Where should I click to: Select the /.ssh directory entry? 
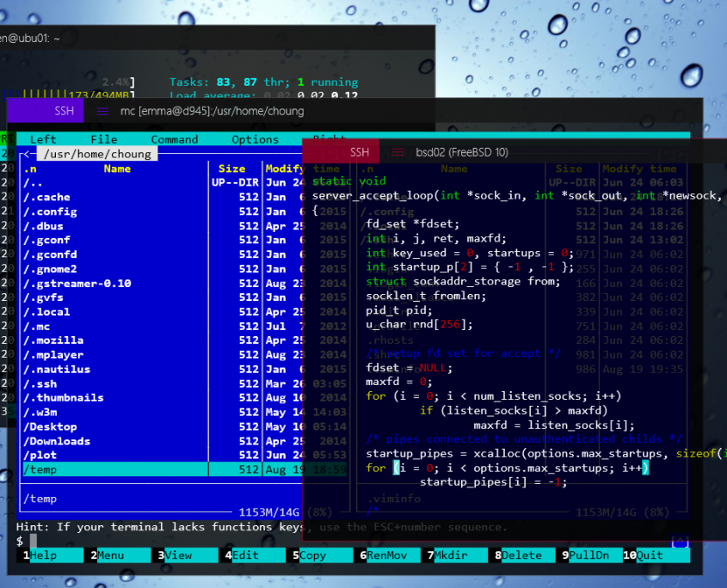[41, 383]
